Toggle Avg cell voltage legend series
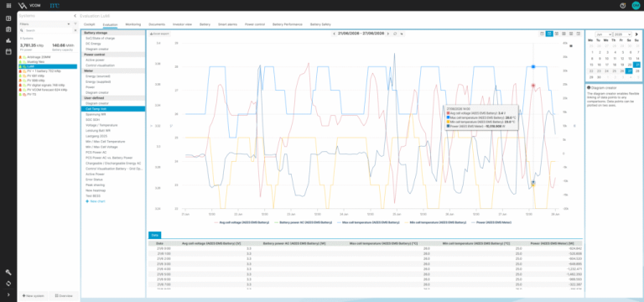The height and width of the screenshot is (302, 644). tap(232, 222)
